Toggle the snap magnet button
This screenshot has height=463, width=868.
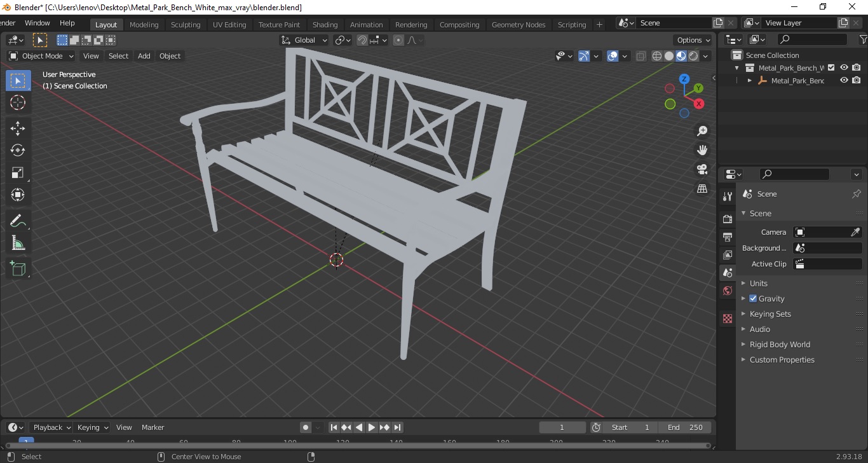tap(362, 40)
